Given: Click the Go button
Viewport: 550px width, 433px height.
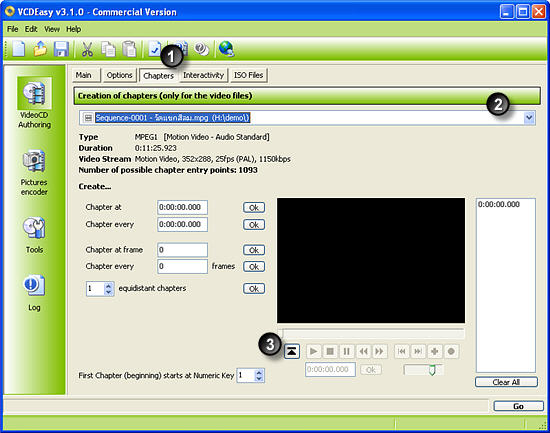Looking at the screenshot, I should pyautogui.click(x=518, y=406).
